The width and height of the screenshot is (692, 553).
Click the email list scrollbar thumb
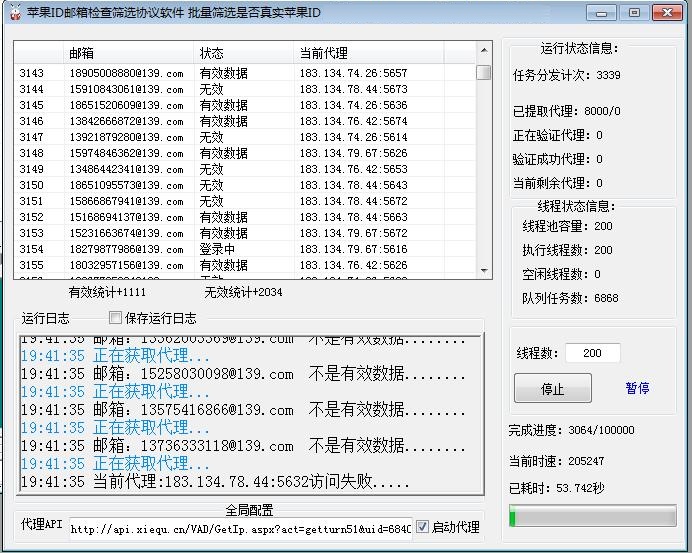(x=484, y=72)
